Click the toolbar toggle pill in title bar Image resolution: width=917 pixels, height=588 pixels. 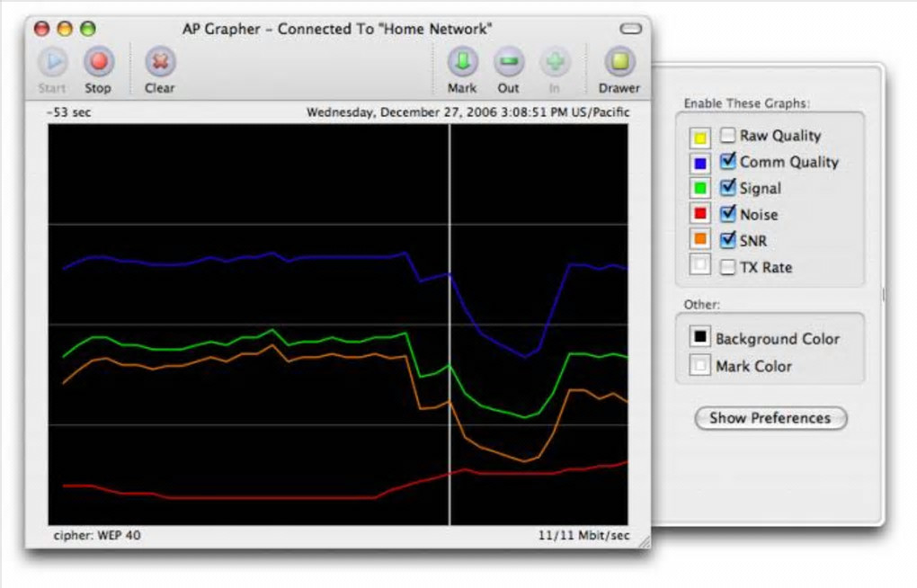pos(630,29)
